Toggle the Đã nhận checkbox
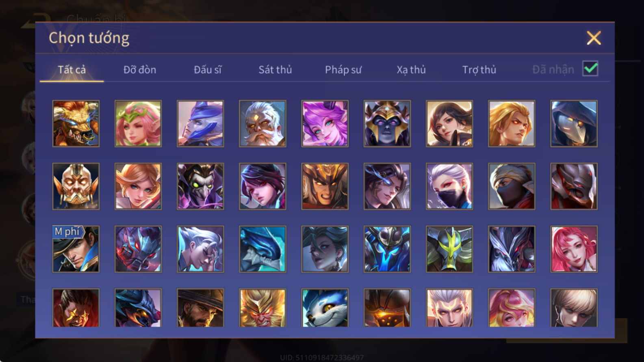This screenshot has height=362, width=644. coord(590,69)
